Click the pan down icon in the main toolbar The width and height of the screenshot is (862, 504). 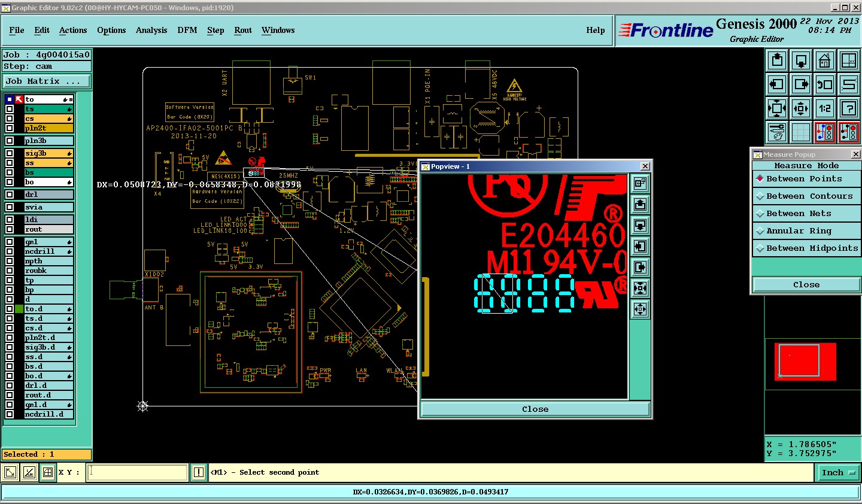tap(801, 60)
